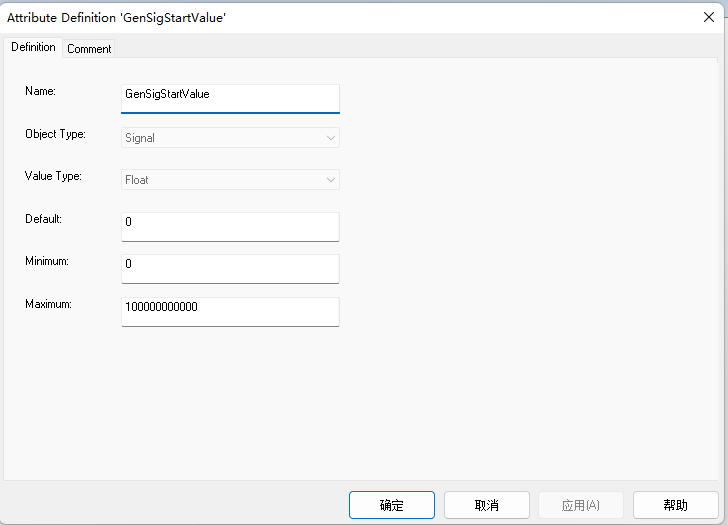Viewport: 728px width, 525px height.
Task: Click the Minimum value input field
Action: [x=230, y=269]
